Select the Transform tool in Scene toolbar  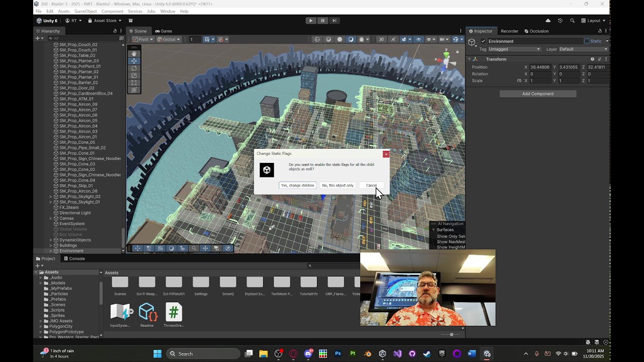coord(134,90)
